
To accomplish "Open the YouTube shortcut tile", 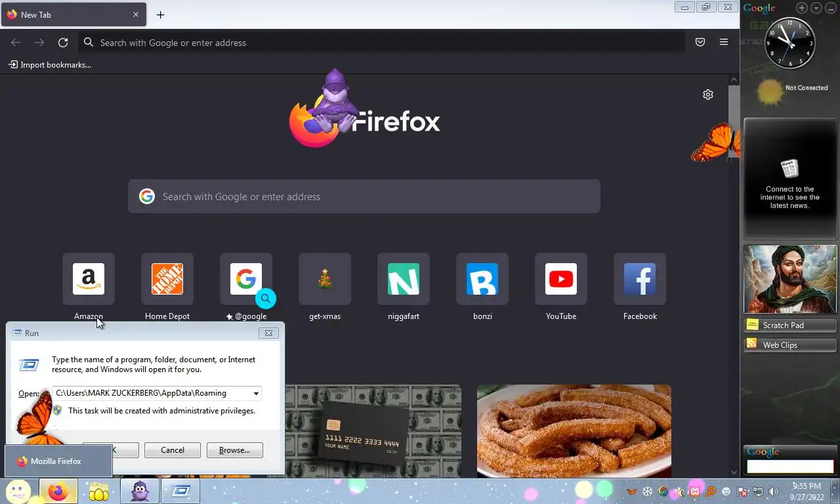I will pos(561,280).
